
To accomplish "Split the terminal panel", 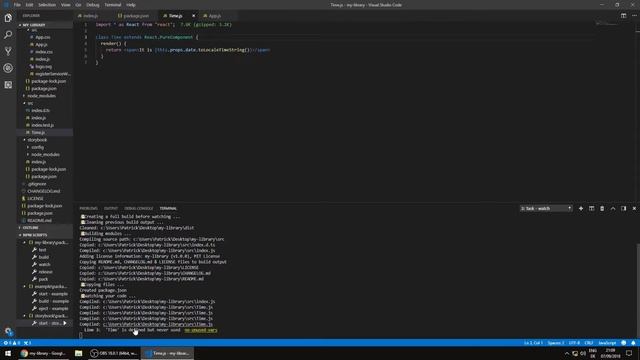I will (x=591, y=209).
